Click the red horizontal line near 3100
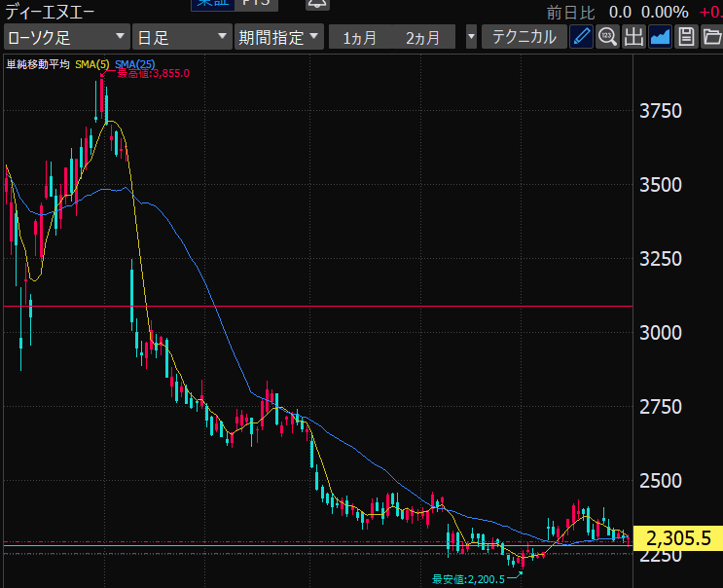The height and width of the screenshot is (588, 723). (389, 306)
